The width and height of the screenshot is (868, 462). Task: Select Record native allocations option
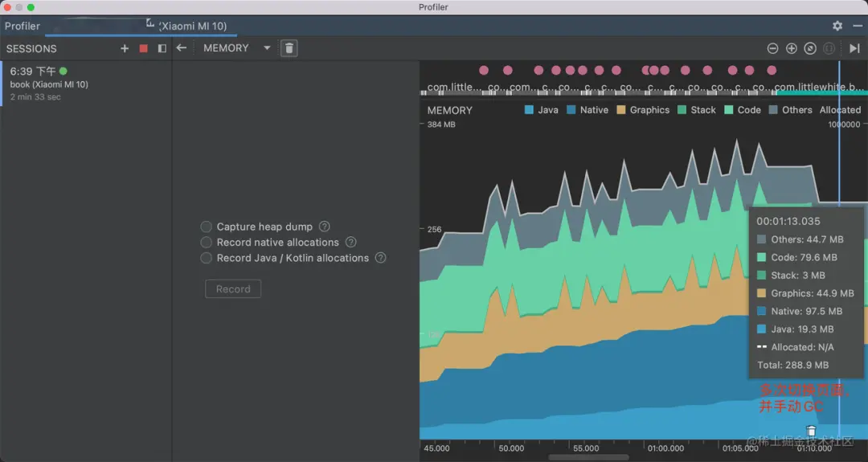(207, 242)
